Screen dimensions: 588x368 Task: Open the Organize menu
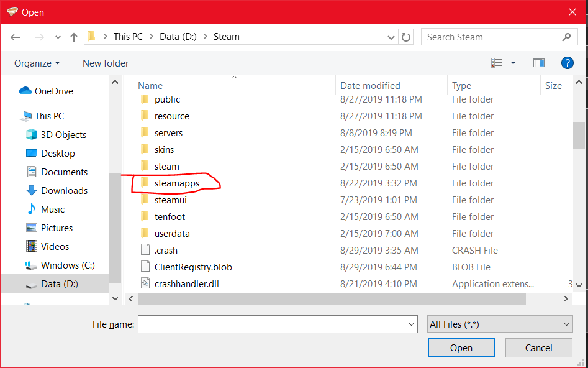pos(37,63)
